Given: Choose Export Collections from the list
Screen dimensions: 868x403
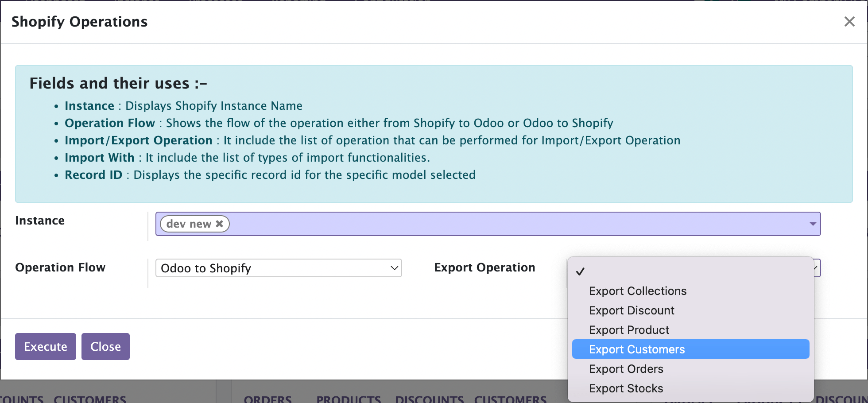Looking at the screenshot, I should (x=637, y=291).
